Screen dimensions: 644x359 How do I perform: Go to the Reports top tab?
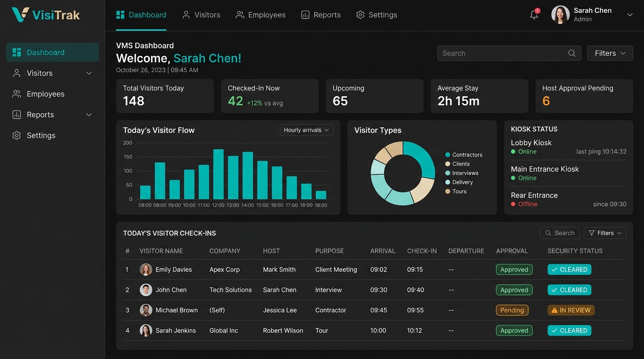point(321,15)
